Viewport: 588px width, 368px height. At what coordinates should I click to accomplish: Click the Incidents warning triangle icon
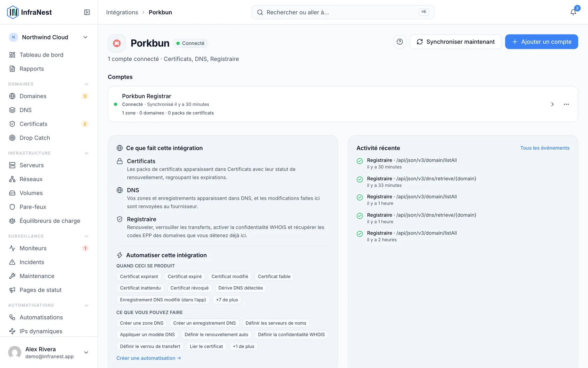(12, 262)
